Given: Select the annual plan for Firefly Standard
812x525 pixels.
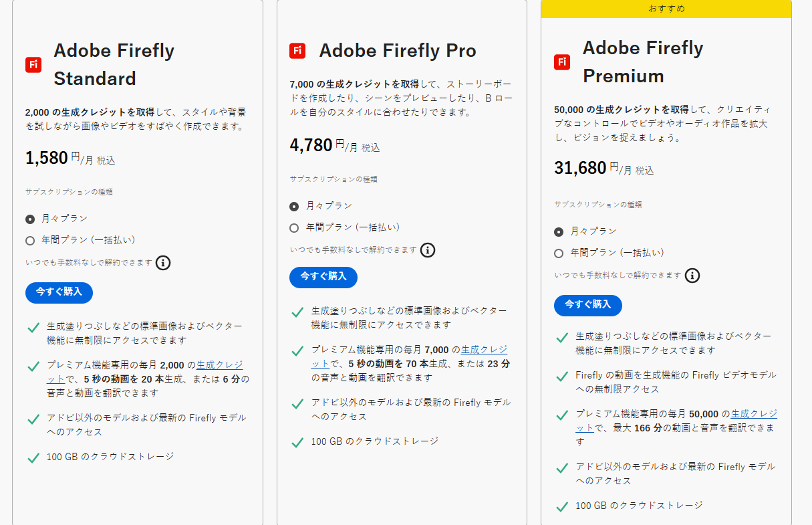Looking at the screenshot, I should (29, 240).
